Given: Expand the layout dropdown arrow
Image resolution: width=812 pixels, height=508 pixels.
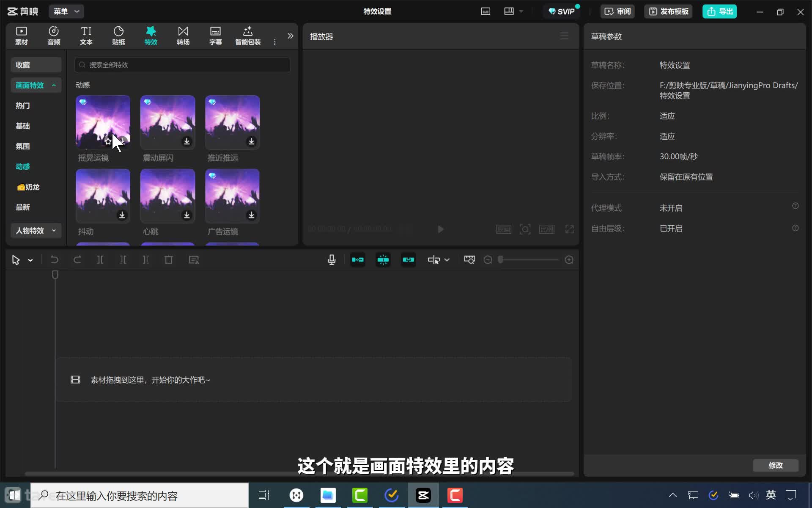Looking at the screenshot, I should tap(521, 11).
